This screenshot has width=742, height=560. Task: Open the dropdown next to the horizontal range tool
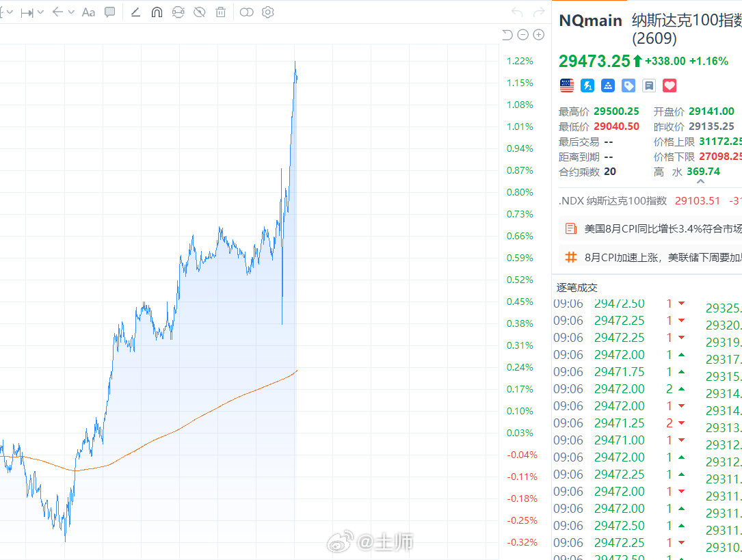(40, 12)
